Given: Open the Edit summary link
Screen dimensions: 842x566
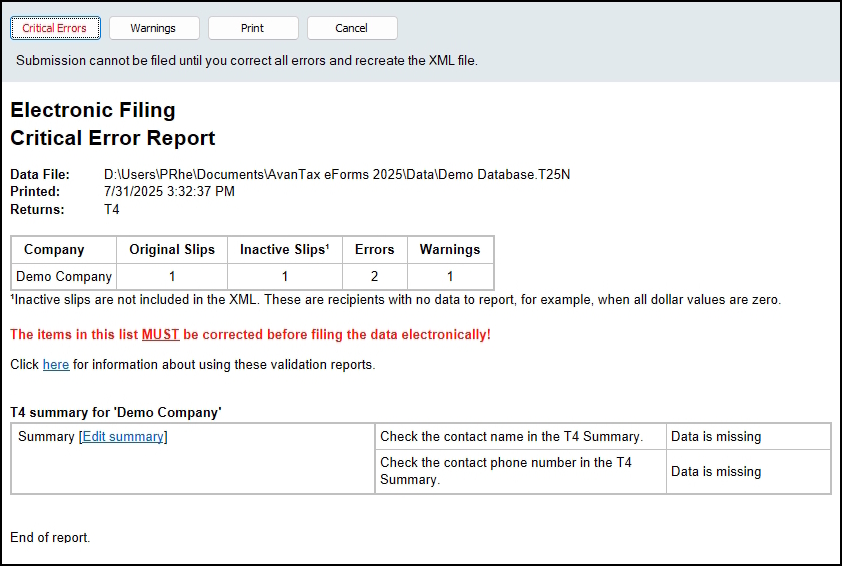Looking at the screenshot, I should pos(123,437).
